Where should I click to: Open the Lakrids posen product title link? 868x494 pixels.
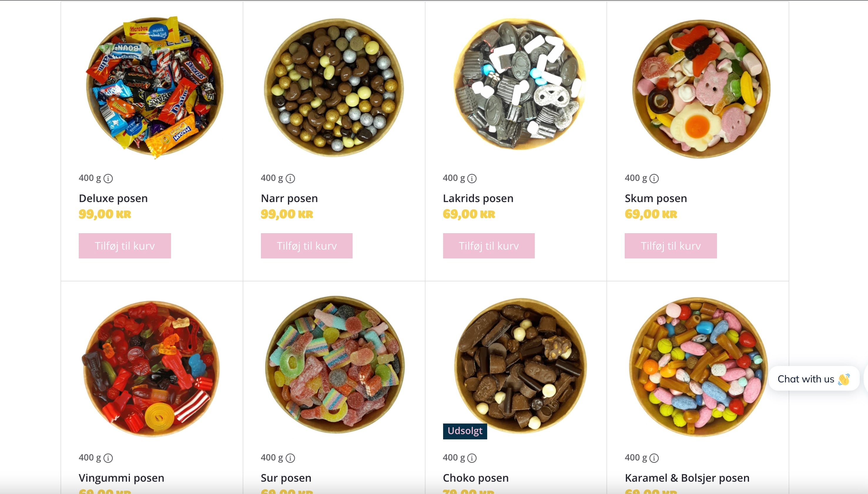[478, 198]
